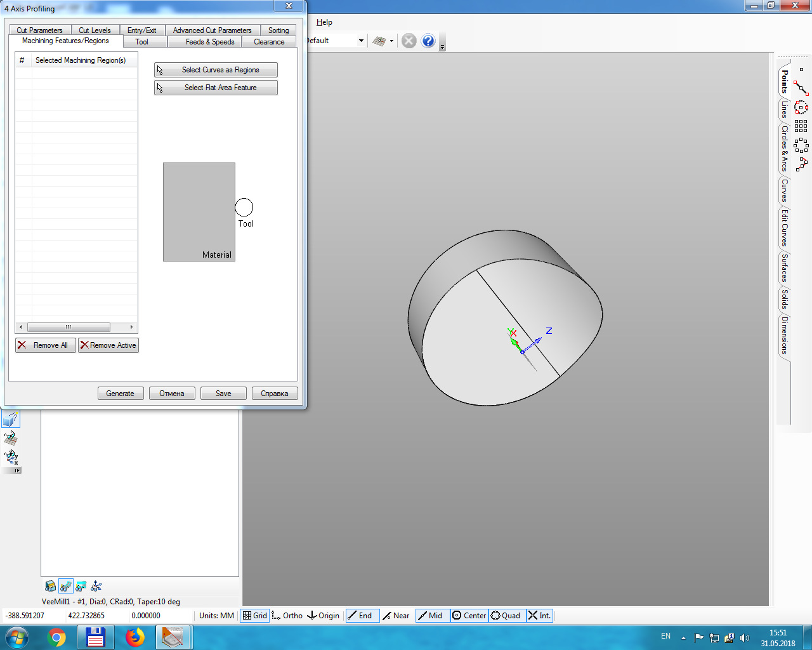Image resolution: width=812 pixels, height=650 pixels.
Task: Open the Cut Parameters tab
Action: pyautogui.click(x=39, y=30)
